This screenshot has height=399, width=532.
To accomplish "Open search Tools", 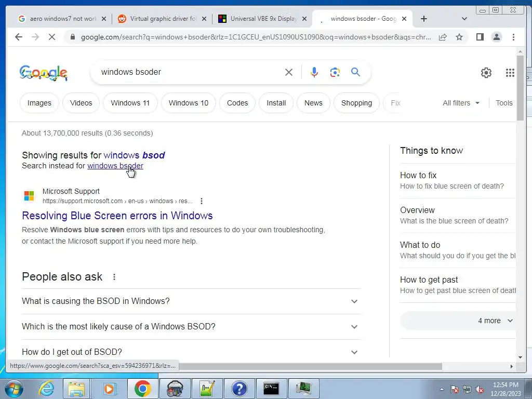I will tap(504, 103).
